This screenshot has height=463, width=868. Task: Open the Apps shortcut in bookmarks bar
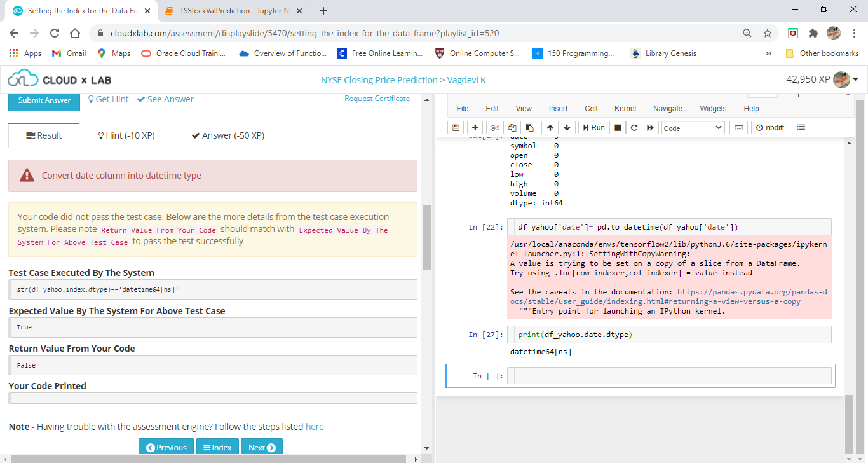[x=25, y=53]
